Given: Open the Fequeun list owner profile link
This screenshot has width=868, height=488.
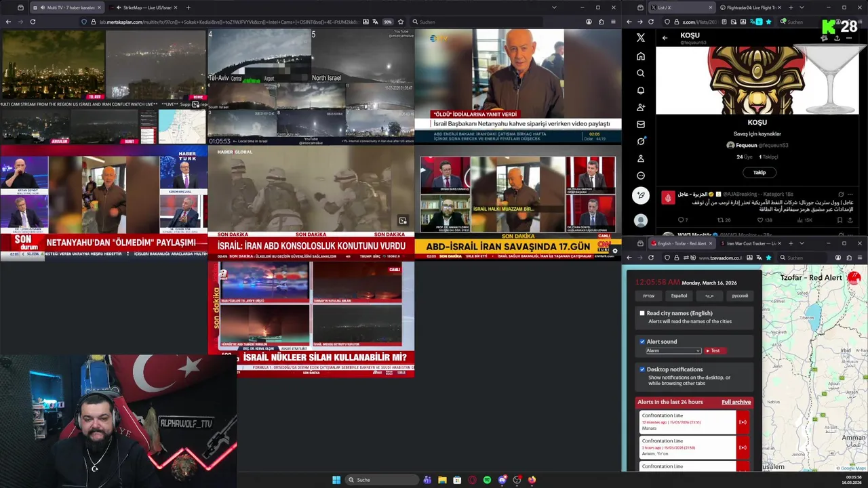Looking at the screenshot, I should tap(757, 145).
